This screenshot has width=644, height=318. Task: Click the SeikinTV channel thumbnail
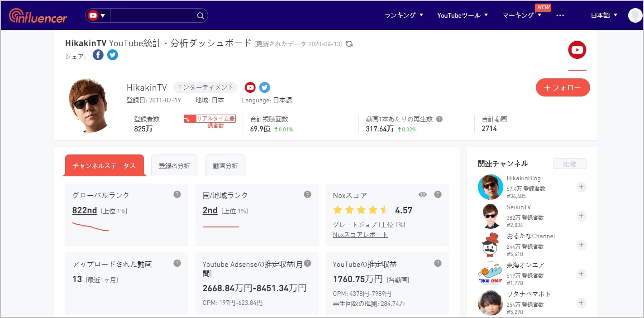[x=491, y=216]
